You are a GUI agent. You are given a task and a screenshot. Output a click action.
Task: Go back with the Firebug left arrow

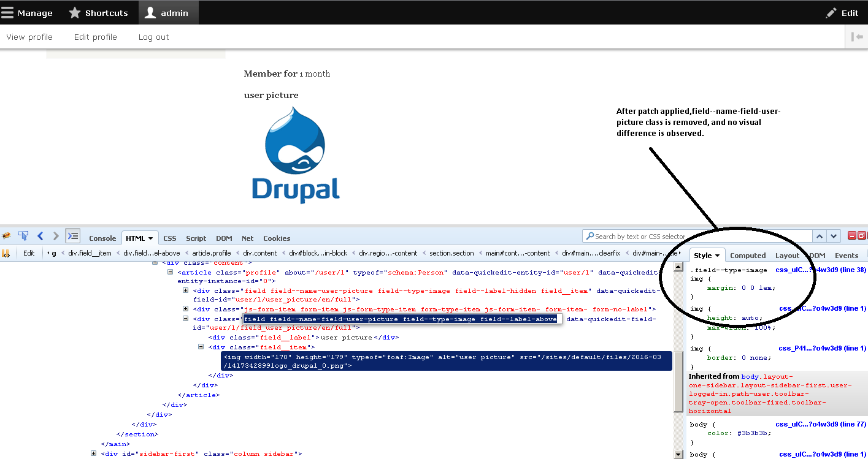pyautogui.click(x=40, y=236)
